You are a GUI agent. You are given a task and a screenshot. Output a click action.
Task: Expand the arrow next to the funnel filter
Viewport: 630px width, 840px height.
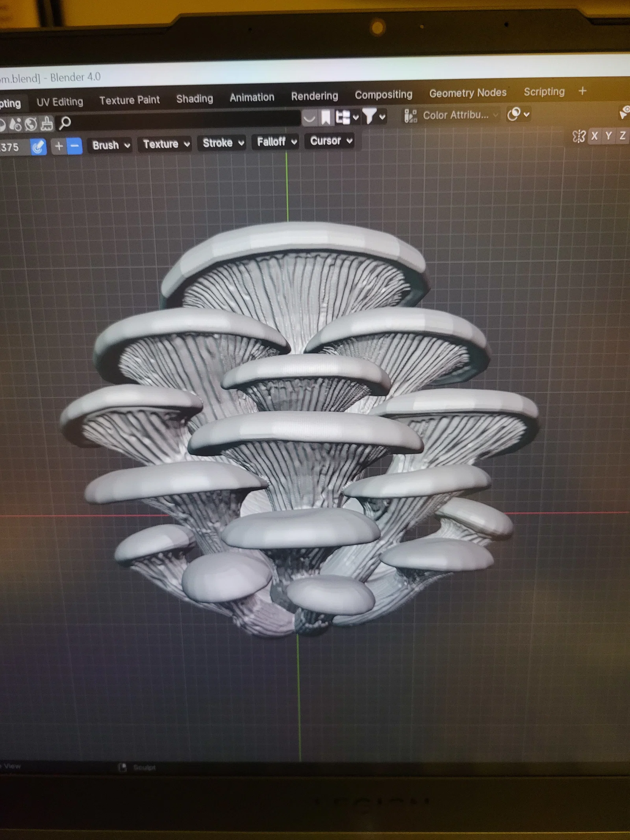(382, 117)
